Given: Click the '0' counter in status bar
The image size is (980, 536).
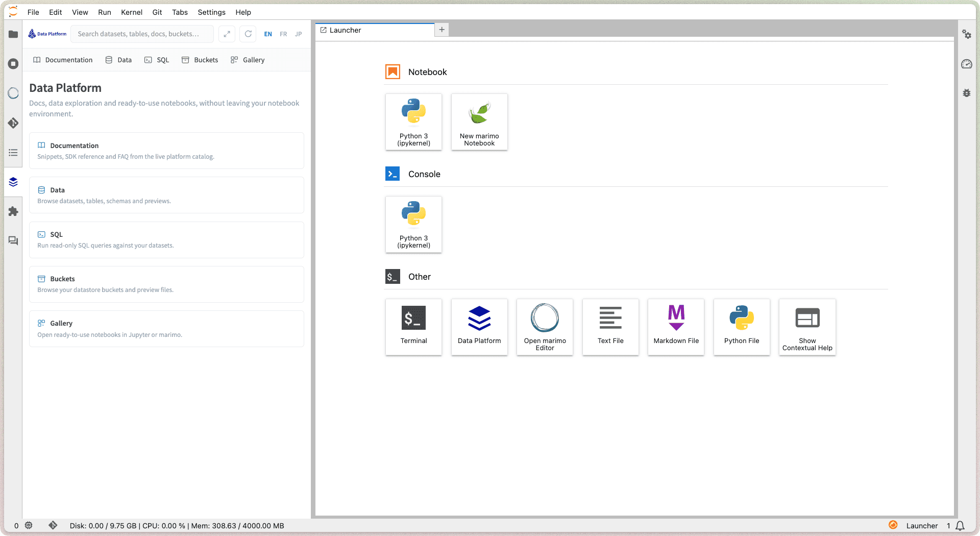Looking at the screenshot, I should [x=16, y=526].
